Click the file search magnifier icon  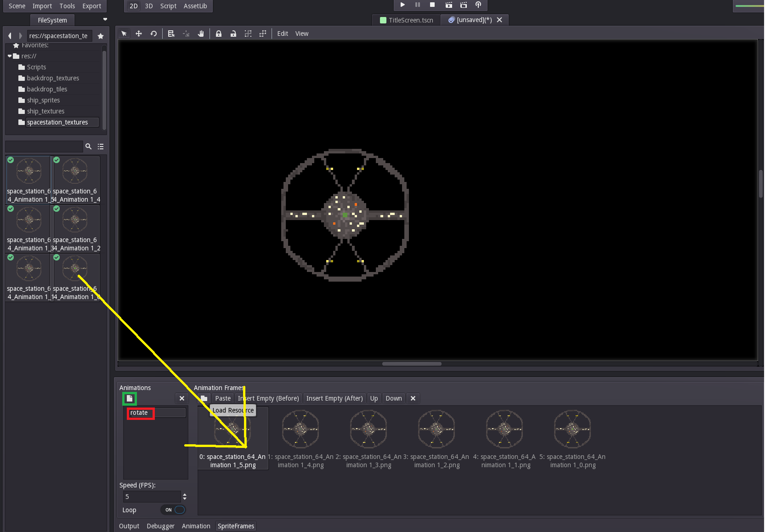coord(89,147)
